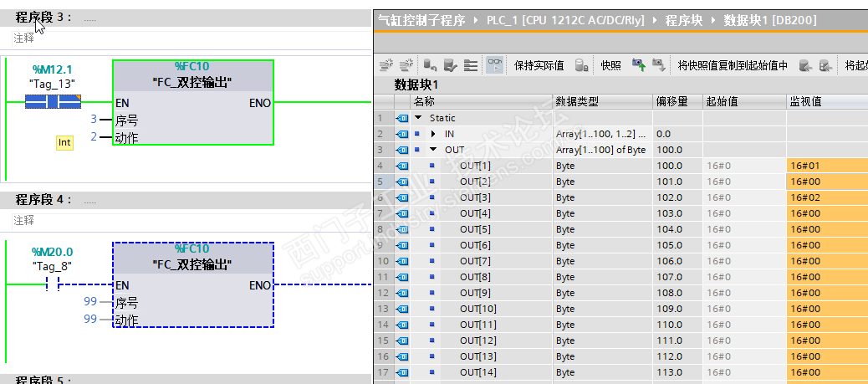Click the 数据类型 column header
868x384 pixels.
[x=603, y=101]
